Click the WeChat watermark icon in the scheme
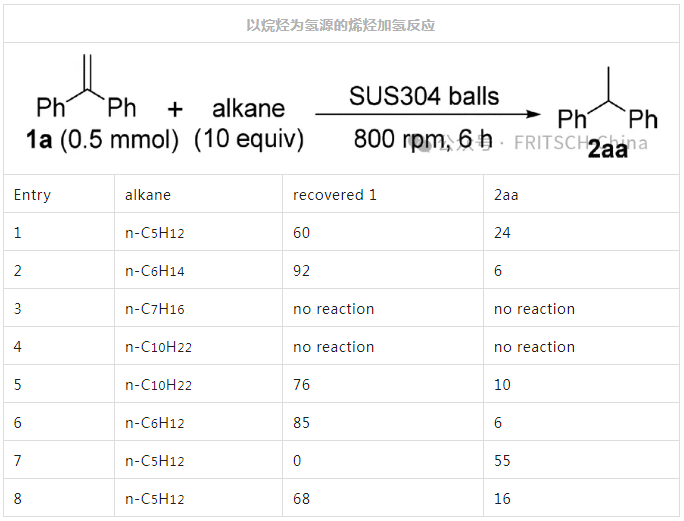 pyautogui.click(x=427, y=145)
